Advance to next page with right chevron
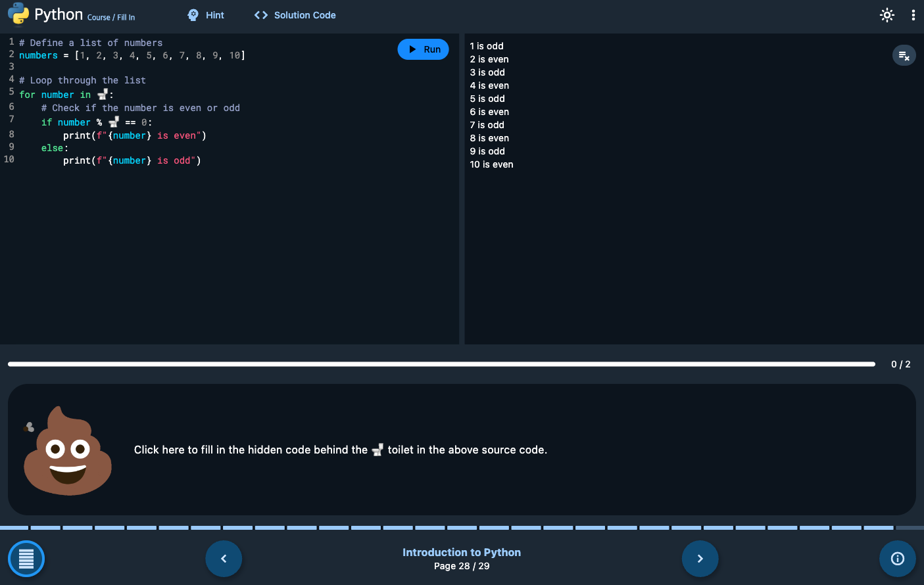This screenshot has width=924, height=585. (700, 558)
